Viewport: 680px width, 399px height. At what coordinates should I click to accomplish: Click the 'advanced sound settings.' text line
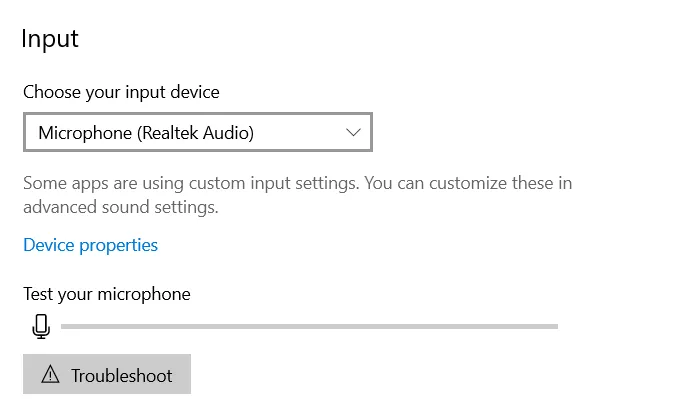[121, 207]
